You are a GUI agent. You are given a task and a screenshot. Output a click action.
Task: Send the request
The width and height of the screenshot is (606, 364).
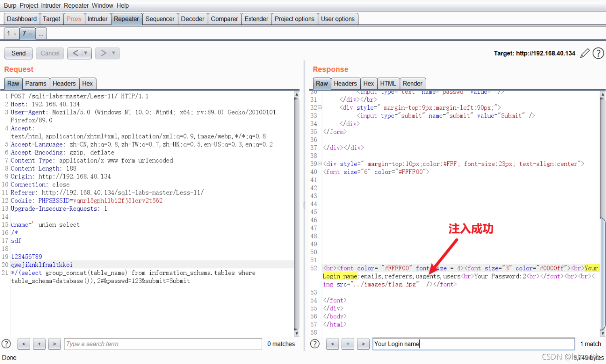[x=19, y=53]
